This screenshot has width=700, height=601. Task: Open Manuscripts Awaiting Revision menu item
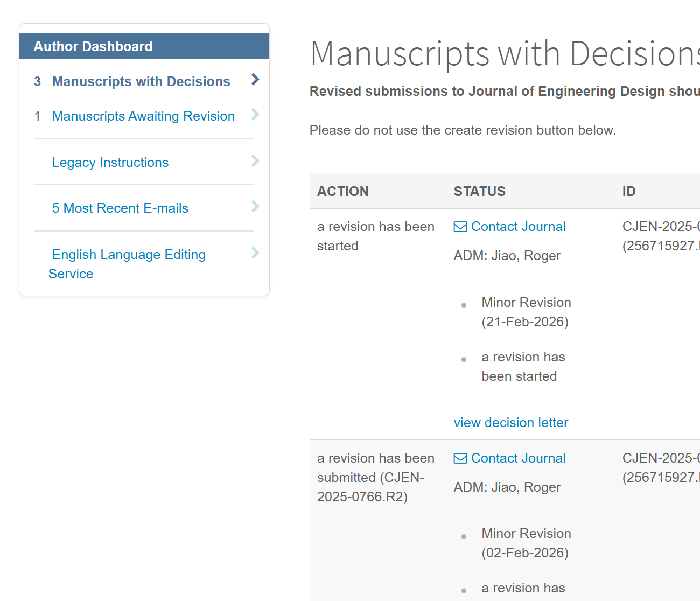143,116
